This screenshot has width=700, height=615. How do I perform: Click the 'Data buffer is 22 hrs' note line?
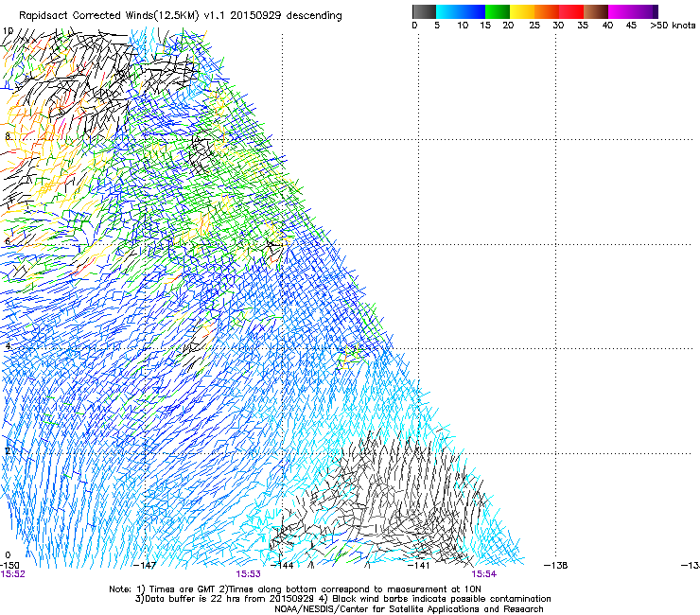[x=342, y=599]
